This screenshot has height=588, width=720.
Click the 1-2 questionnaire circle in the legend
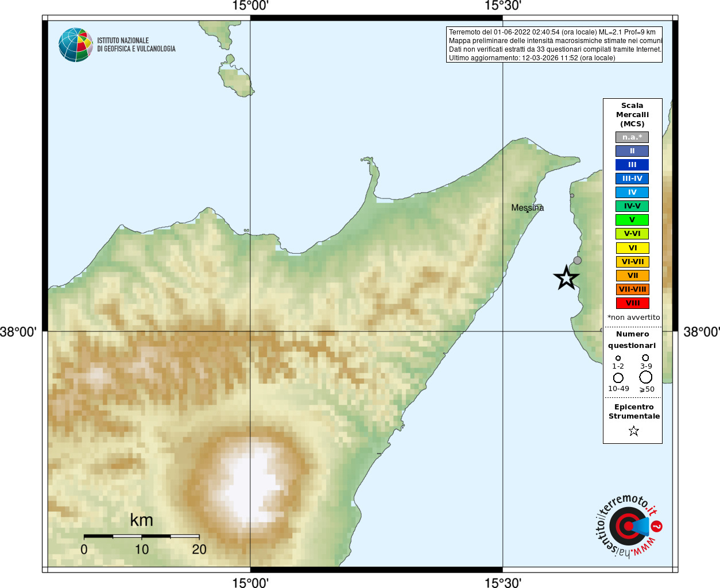(618, 358)
